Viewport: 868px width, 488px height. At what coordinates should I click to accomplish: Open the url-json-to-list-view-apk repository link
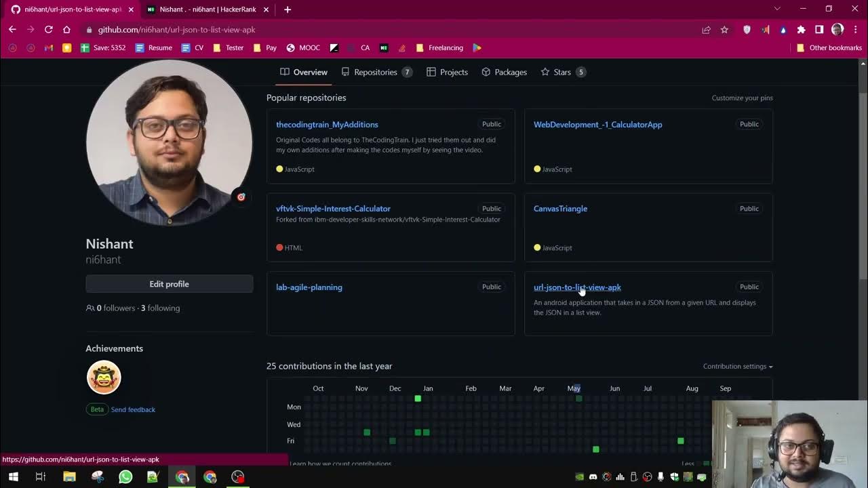[x=577, y=287]
